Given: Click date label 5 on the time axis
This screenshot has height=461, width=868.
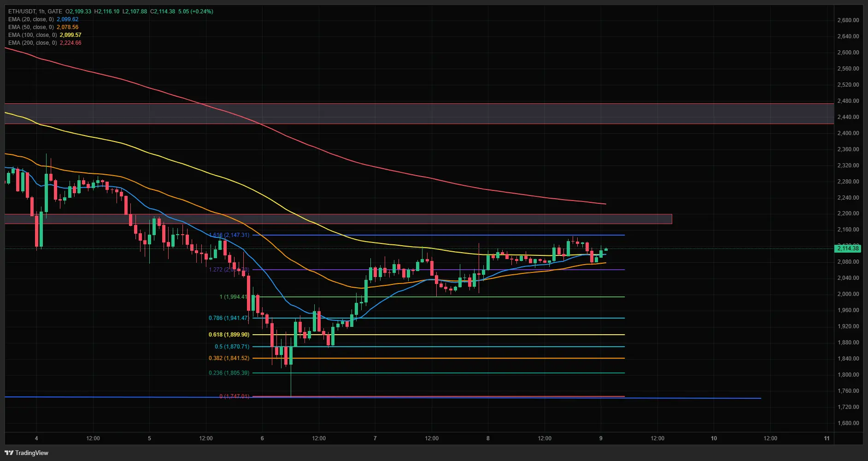Looking at the screenshot, I should click(x=149, y=438).
